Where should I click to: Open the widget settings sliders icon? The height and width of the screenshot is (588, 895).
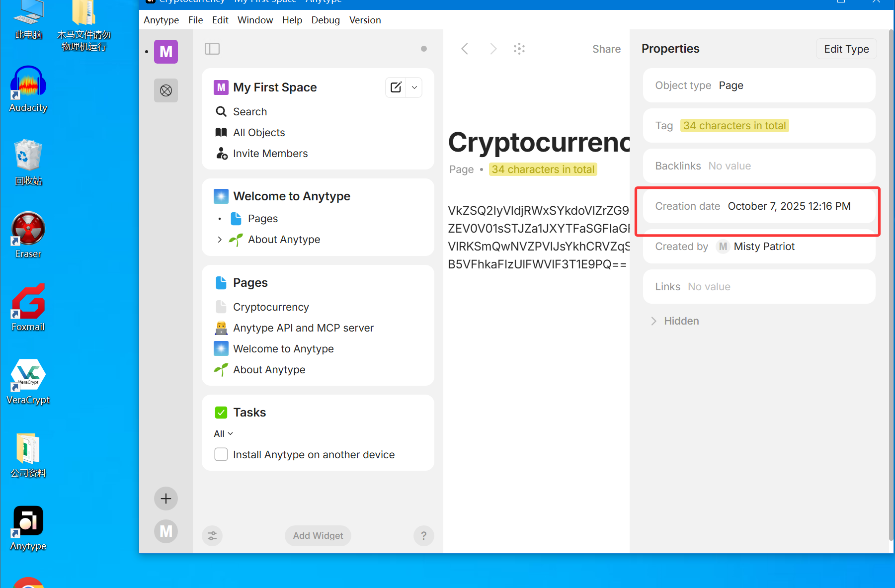coord(212,536)
